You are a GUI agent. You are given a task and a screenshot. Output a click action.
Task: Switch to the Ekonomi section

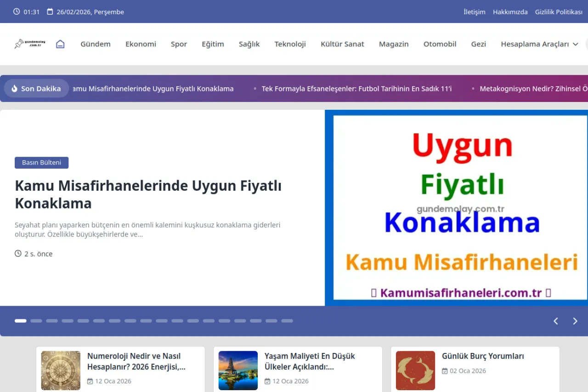click(x=141, y=44)
